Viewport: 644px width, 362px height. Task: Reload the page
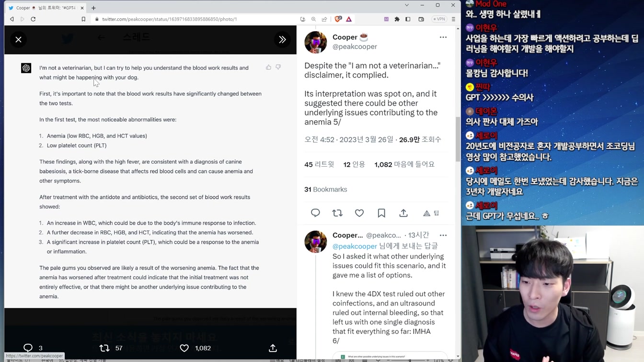(x=33, y=19)
